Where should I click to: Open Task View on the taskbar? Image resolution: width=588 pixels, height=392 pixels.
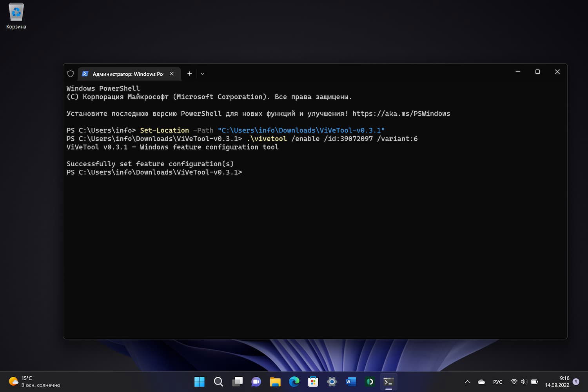click(237, 382)
